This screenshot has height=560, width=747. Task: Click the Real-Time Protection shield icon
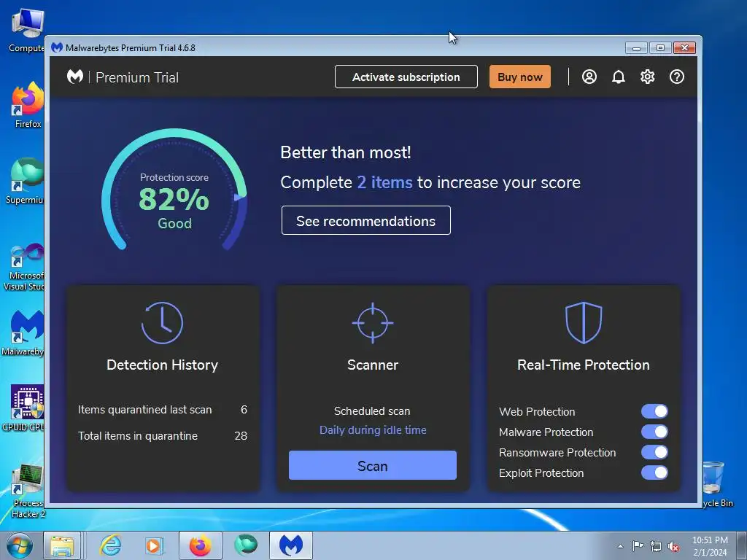click(x=584, y=322)
